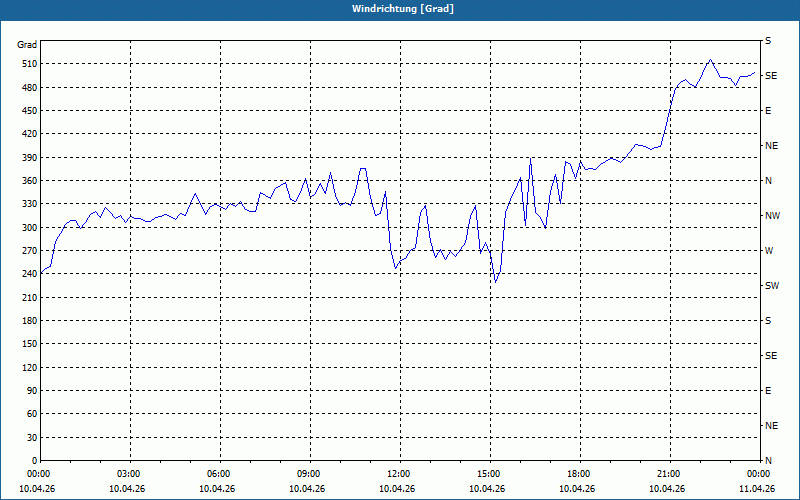Click the NW compass direction label
Image resolution: width=800 pixels, height=500 pixels.
pyautogui.click(x=772, y=216)
